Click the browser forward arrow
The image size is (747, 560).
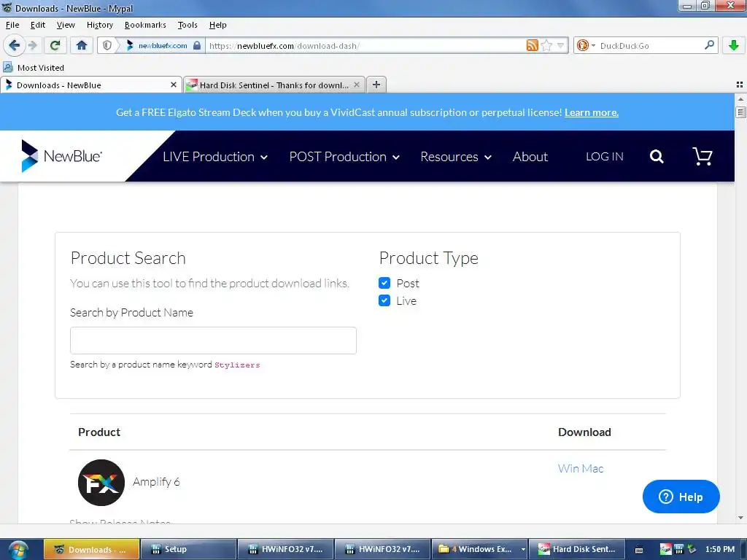click(32, 46)
